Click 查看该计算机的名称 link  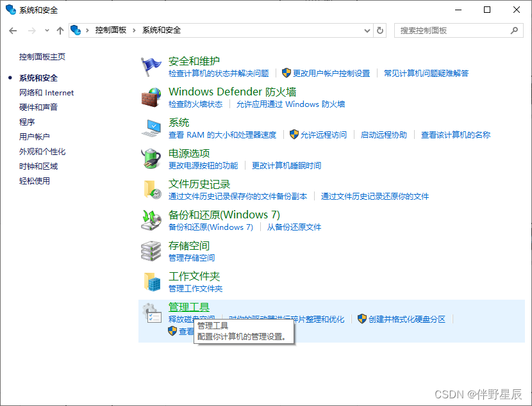coord(456,135)
